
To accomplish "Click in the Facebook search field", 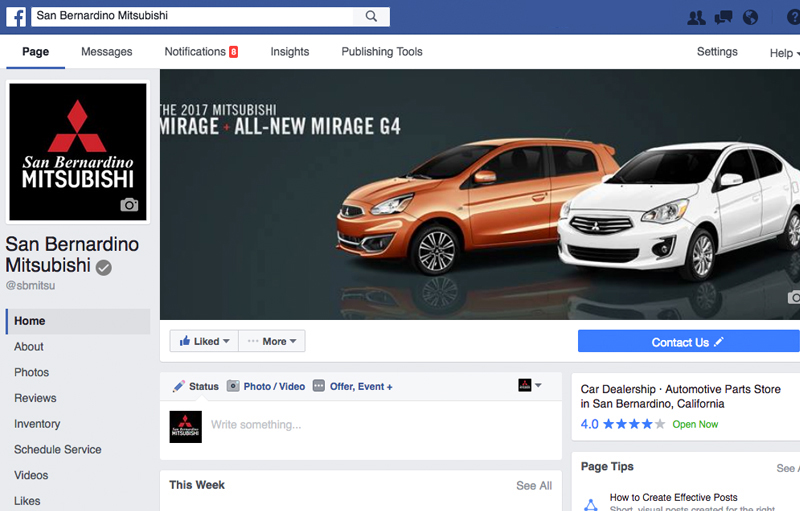I will click(192, 16).
